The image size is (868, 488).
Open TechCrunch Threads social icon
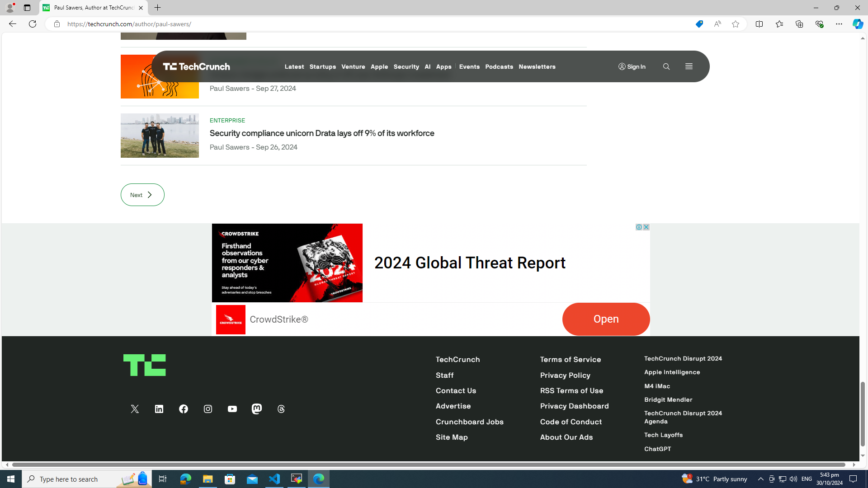[281, 409]
